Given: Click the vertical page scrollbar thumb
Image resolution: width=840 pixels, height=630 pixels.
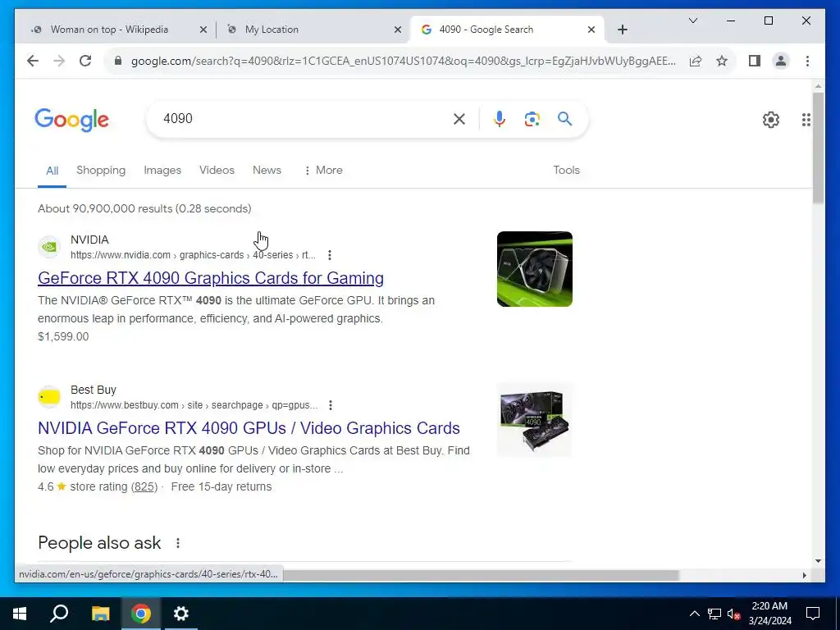Looking at the screenshot, I should coord(818,148).
